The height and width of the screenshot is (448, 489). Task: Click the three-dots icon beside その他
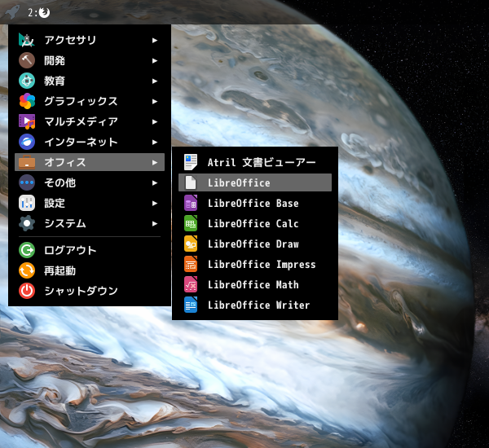tap(27, 182)
